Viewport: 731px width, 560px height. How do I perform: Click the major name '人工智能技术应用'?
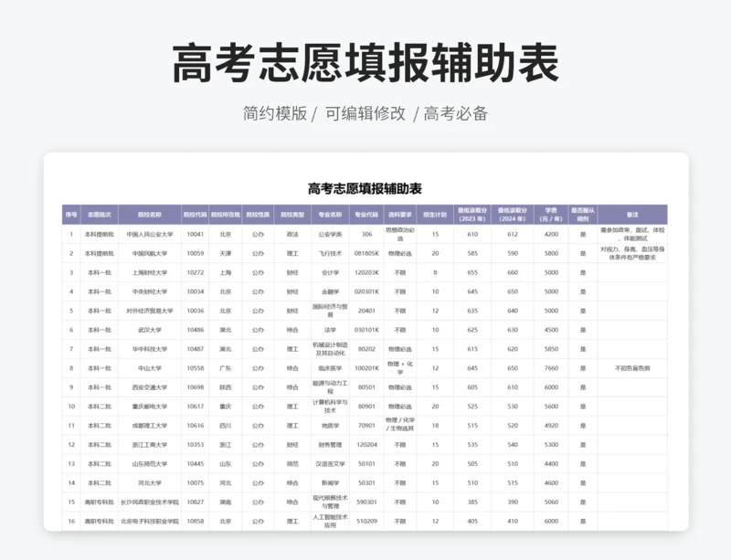click(x=330, y=522)
